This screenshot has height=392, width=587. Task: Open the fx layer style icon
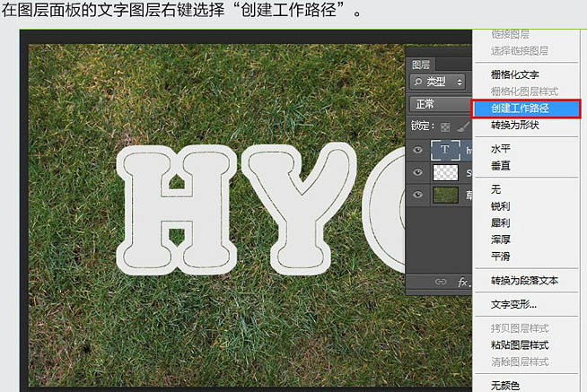463,282
